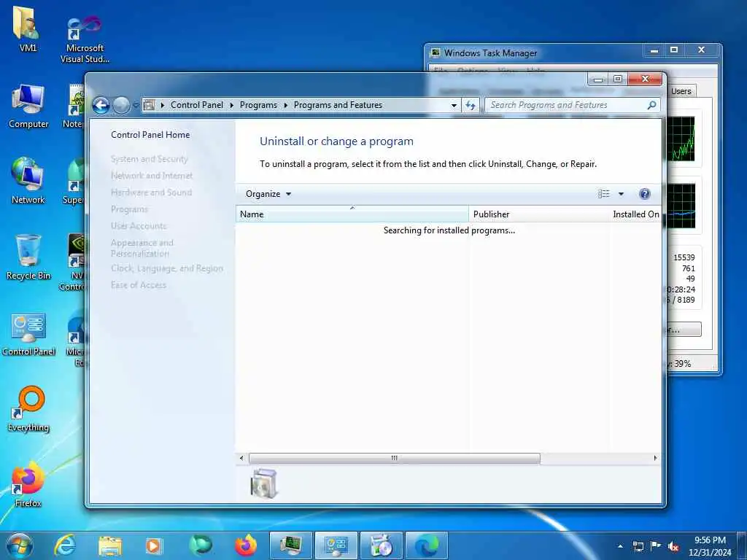Screen dimensions: 747x560
Task: Click the Control Panel icon in address bar
Action: [149, 105]
